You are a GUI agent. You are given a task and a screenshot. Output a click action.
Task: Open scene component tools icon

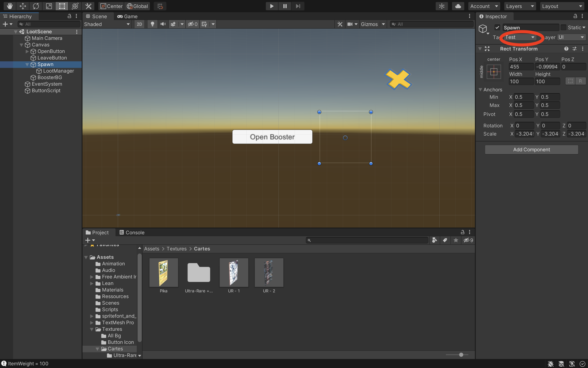click(x=340, y=24)
